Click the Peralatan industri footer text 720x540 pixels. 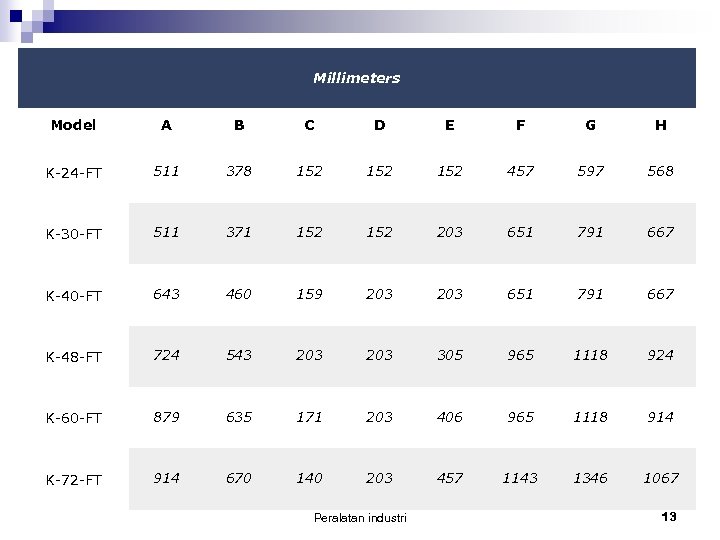[x=360, y=517]
